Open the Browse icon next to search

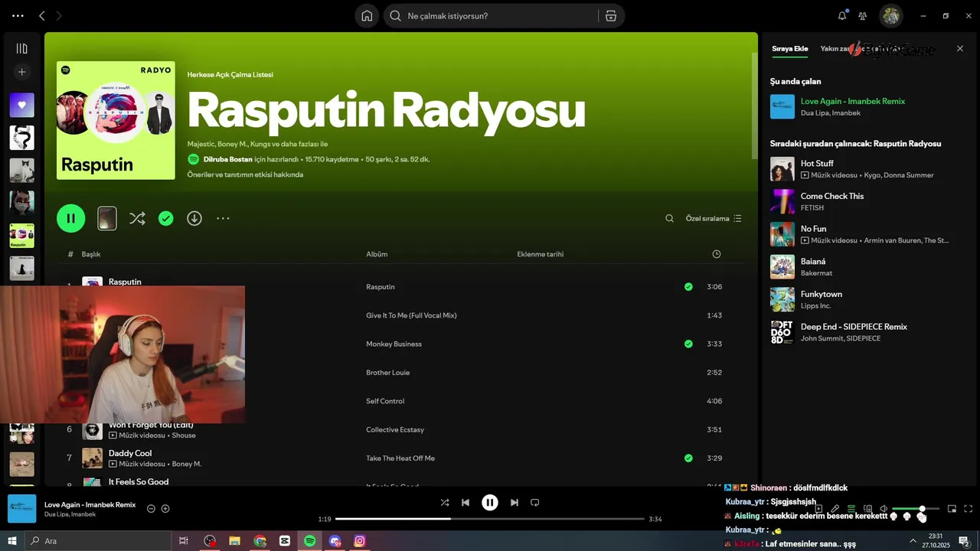(x=610, y=16)
